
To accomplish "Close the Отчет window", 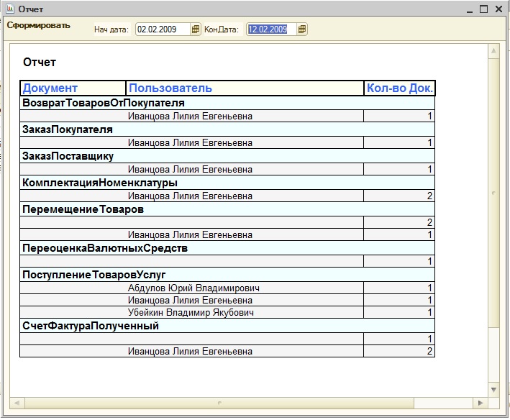I will click(498, 9).
